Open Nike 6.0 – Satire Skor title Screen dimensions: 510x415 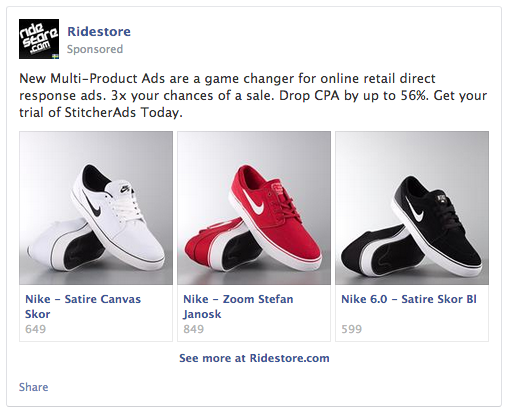409,299
